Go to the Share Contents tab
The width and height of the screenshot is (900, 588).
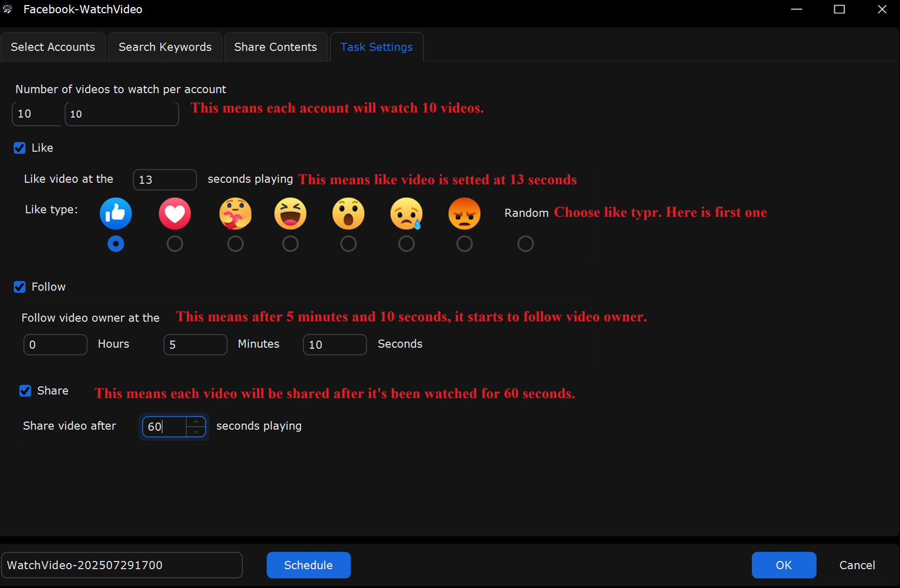pos(275,47)
